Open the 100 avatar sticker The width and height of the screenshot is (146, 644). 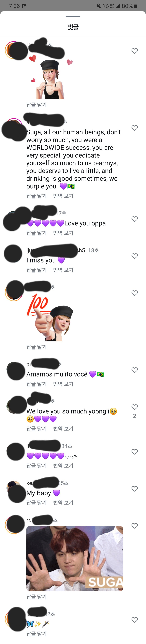[x=50, y=317]
